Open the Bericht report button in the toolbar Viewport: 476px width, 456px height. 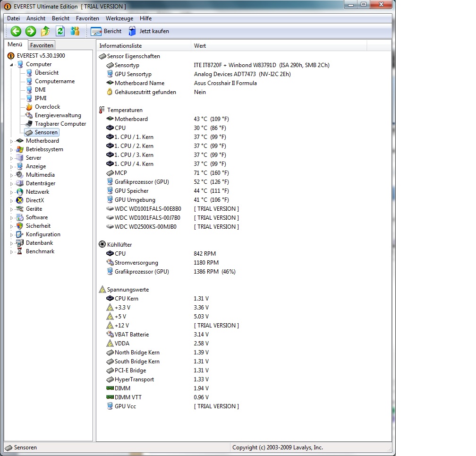106,31
